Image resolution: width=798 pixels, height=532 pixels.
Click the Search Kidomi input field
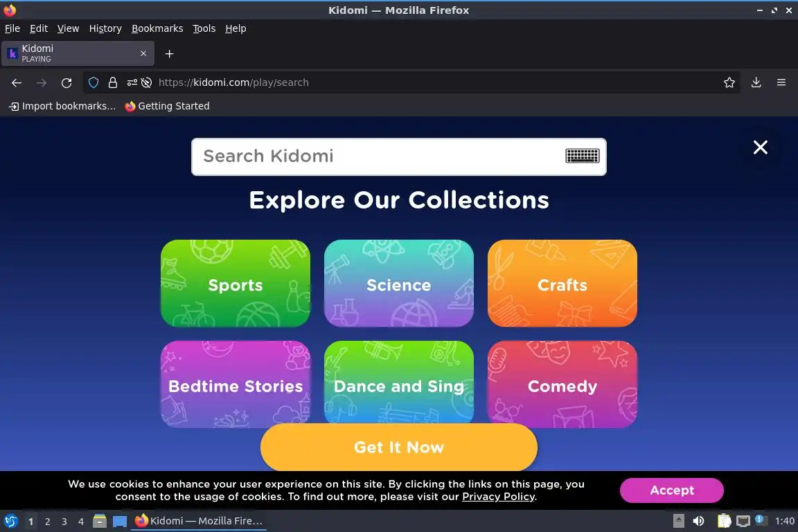[x=398, y=157]
